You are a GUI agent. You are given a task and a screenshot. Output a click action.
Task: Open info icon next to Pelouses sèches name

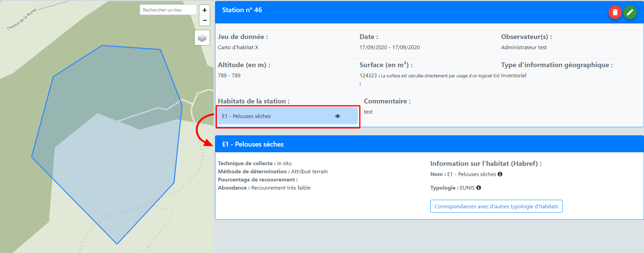(500, 174)
